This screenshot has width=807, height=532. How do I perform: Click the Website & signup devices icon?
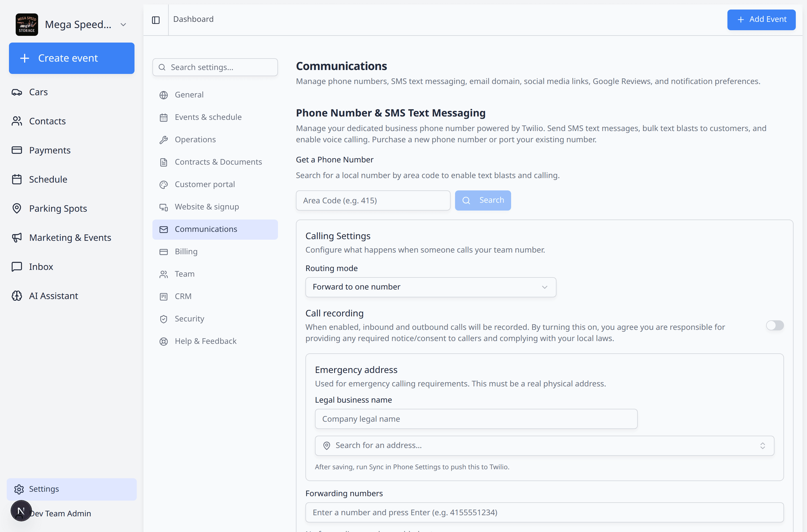(164, 207)
